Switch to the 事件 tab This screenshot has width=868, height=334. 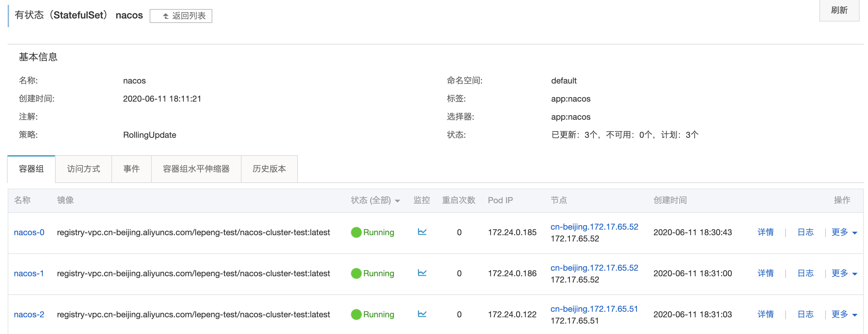click(132, 169)
